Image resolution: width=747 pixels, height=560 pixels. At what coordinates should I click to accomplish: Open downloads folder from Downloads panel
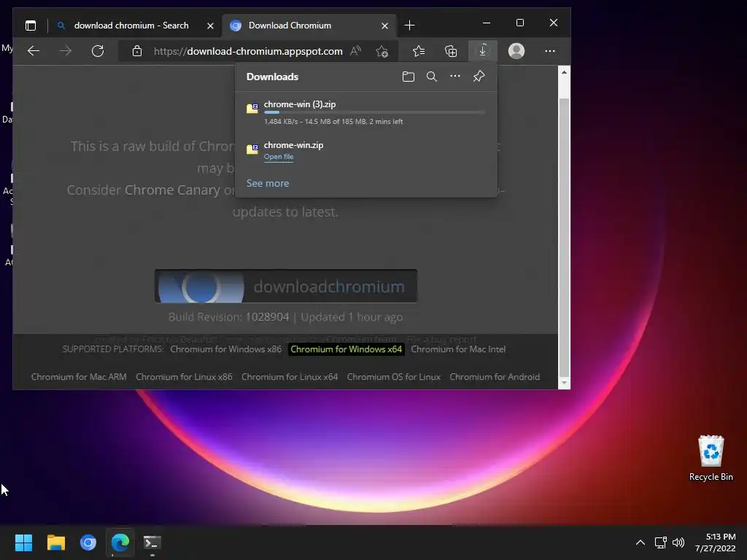point(409,77)
